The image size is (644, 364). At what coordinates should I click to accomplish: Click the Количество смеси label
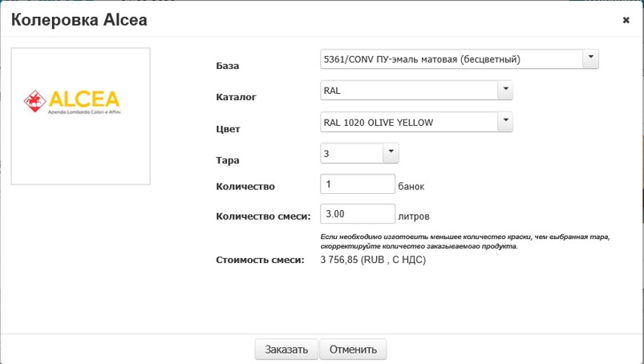264,216
